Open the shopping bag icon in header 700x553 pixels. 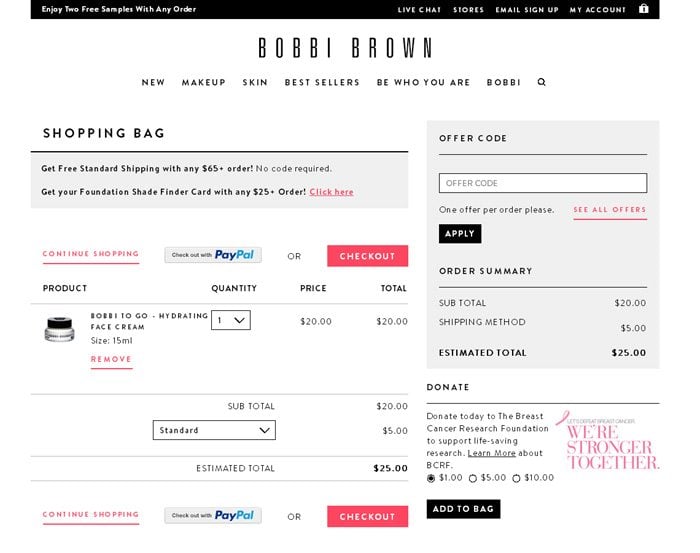(x=644, y=9)
